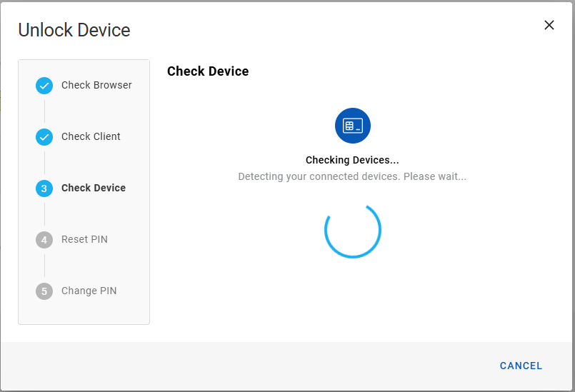Screen dimensions: 575x392
Task: Click the step 4 number circle
Action: coord(44,240)
